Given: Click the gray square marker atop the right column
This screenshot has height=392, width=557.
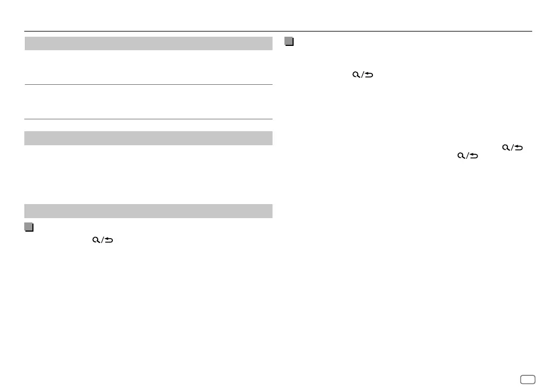Looking at the screenshot, I should tap(289, 41).
